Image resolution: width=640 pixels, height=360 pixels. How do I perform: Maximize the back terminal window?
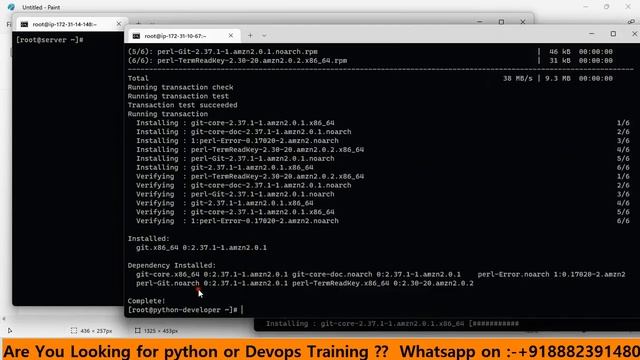click(x=501, y=22)
